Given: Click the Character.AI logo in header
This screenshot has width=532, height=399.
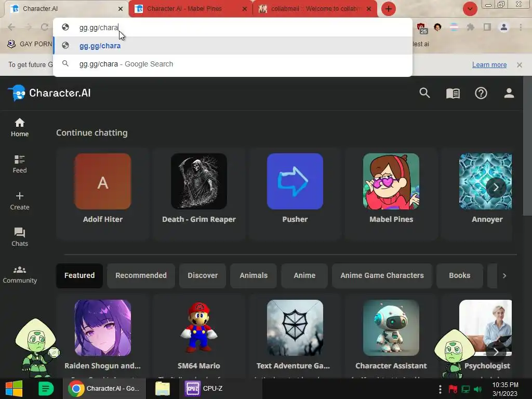Looking at the screenshot, I should (x=49, y=93).
